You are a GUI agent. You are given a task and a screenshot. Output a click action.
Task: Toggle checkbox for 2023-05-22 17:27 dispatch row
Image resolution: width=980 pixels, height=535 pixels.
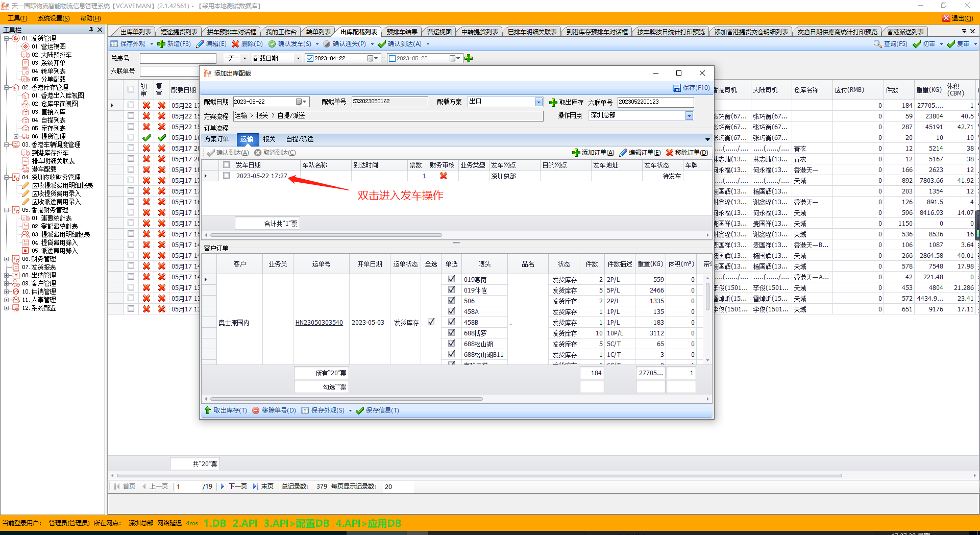tap(227, 176)
